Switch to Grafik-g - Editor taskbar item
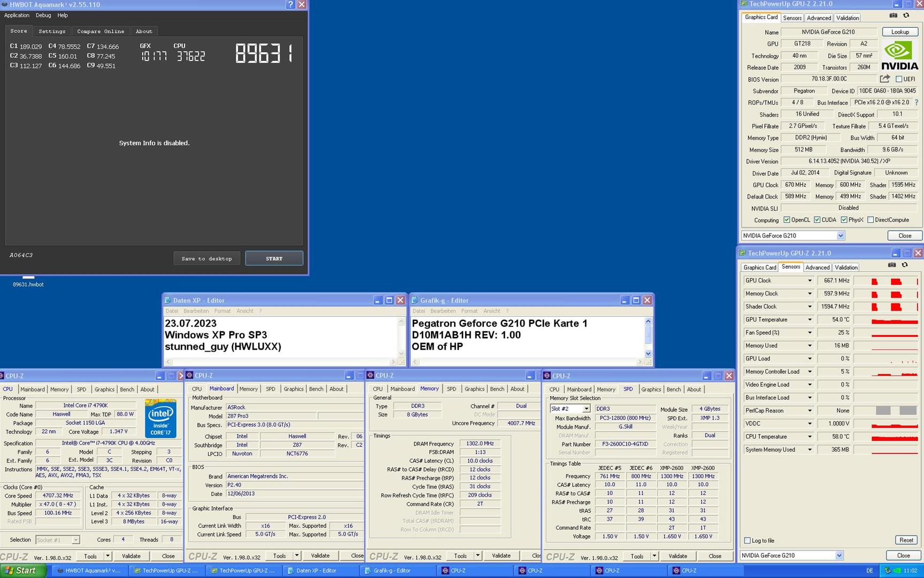 point(397,571)
